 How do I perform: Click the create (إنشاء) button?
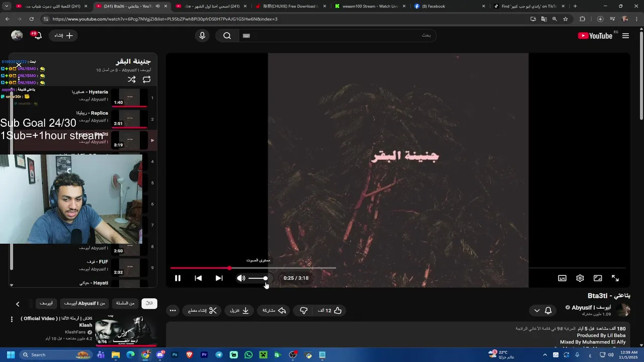(63, 36)
